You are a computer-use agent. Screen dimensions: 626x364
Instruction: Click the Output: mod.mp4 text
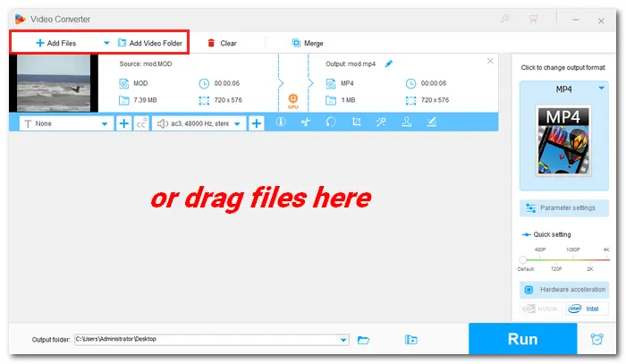tap(351, 63)
